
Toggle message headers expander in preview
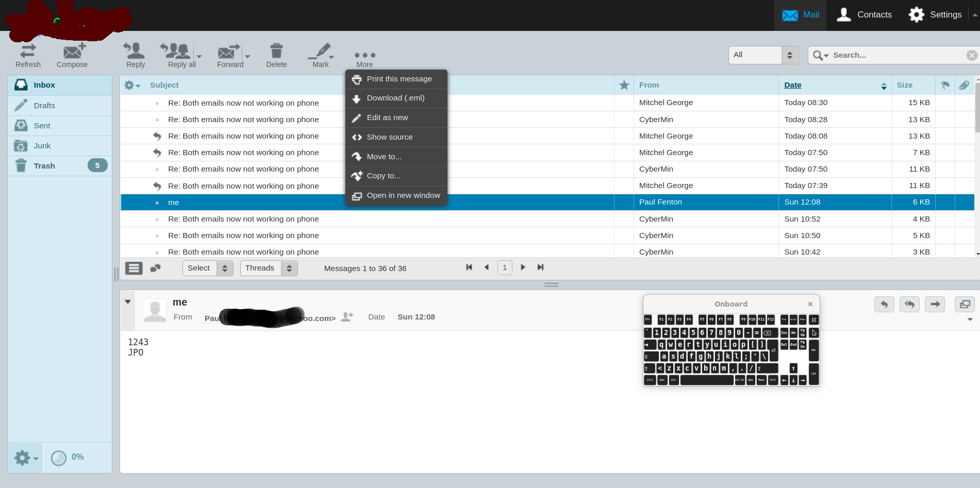click(128, 302)
